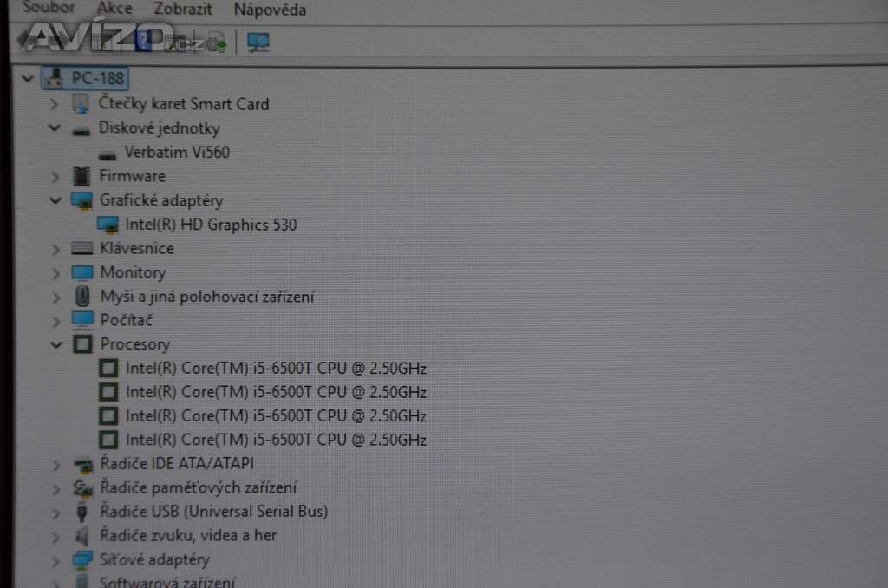Click the PC-188 computer root icon
The image size is (888, 588).
pos(55,78)
